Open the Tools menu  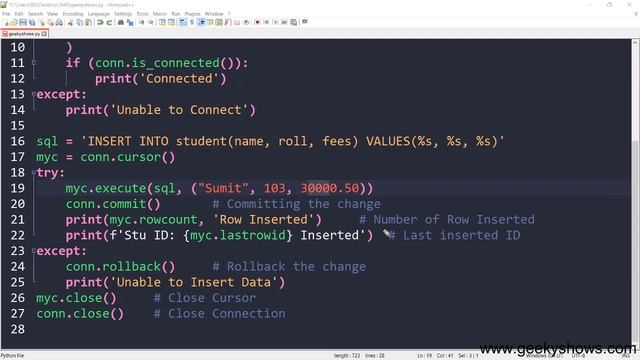pos(142,14)
